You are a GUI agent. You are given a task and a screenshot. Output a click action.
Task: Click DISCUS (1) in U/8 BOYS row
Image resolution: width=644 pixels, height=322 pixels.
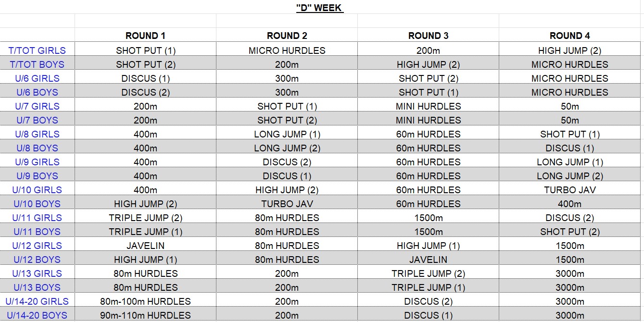click(x=569, y=148)
